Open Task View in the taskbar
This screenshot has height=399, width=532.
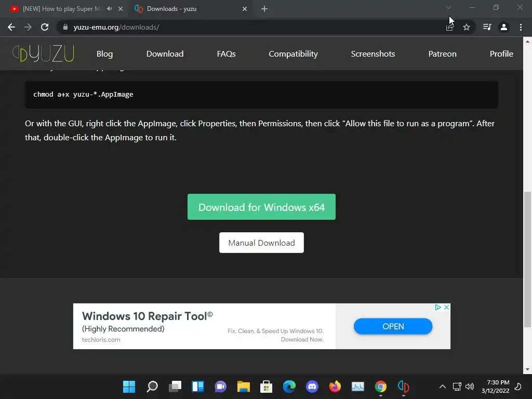tap(175, 387)
